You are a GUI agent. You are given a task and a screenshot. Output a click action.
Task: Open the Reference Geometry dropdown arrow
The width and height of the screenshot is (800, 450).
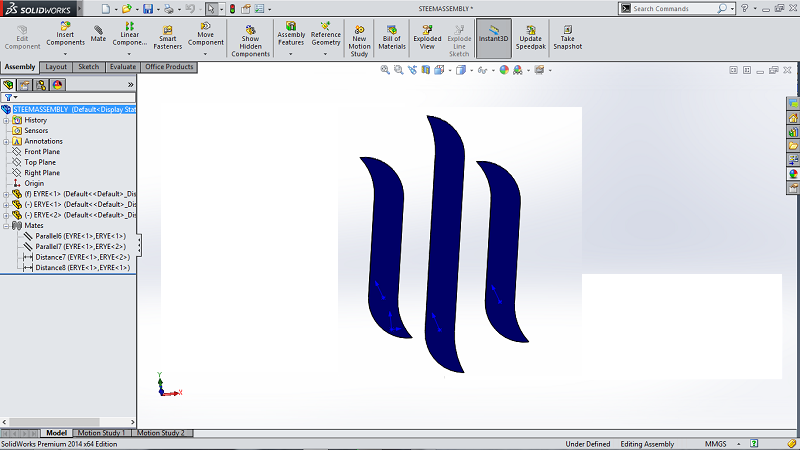point(325,54)
